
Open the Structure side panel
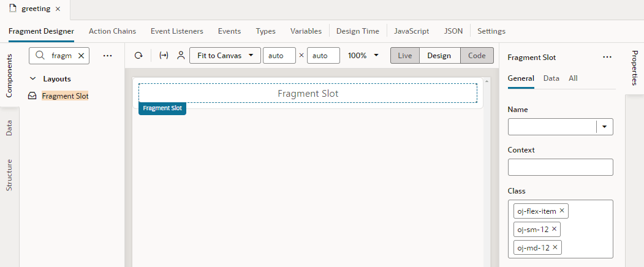point(9,175)
